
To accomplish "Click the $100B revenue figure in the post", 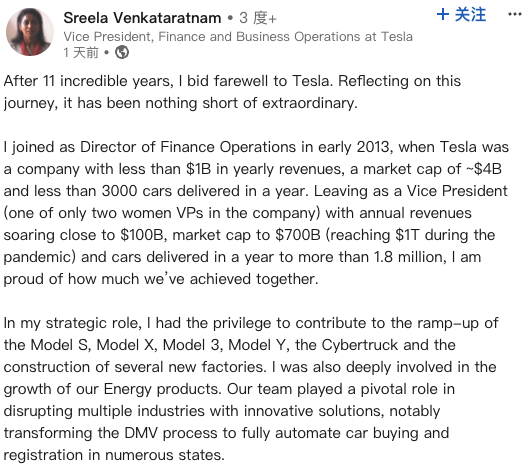I will pos(142,235).
